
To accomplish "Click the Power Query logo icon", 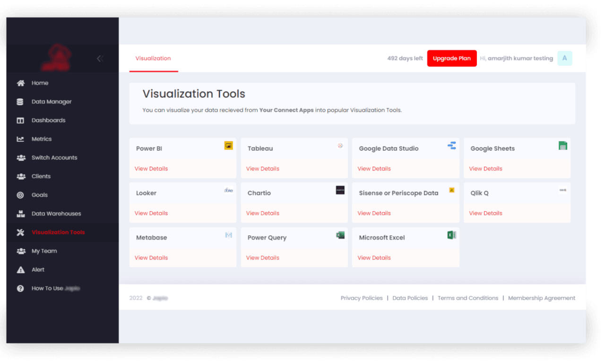I will (340, 235).
